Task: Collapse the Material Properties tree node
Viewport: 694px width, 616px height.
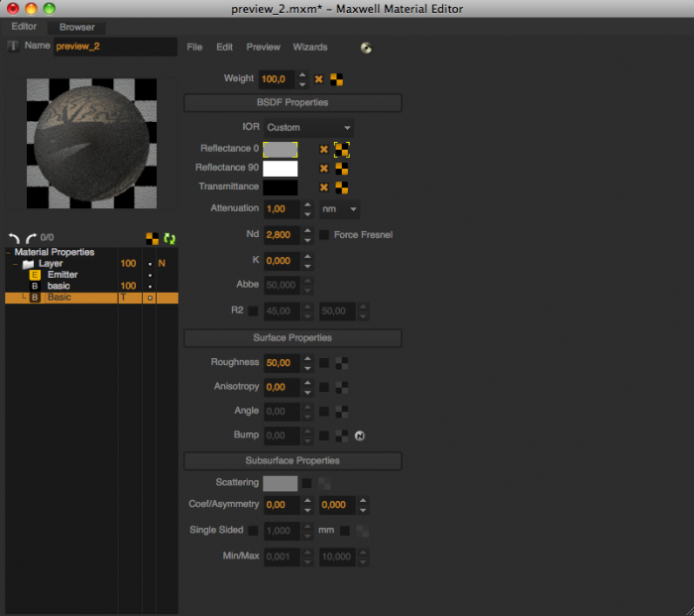Action: pyautogui.click(x=8, y=252)
